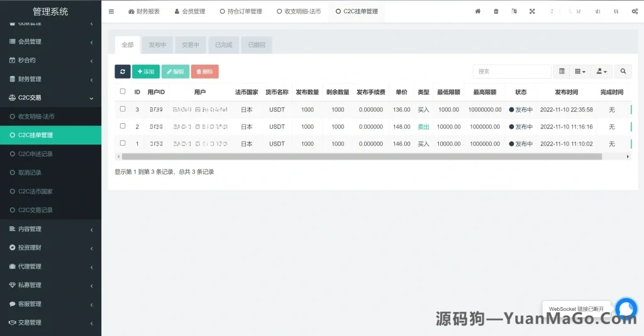Expand the 投资理财 sidebar chevron
The height and width of the screenshot is (336, 644).
tap(92, 248)
